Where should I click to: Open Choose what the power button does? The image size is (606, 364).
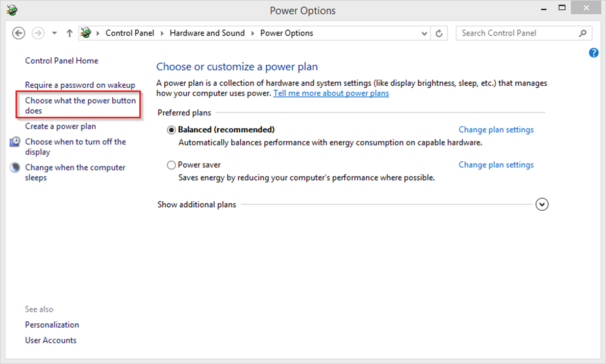[80, 105]
